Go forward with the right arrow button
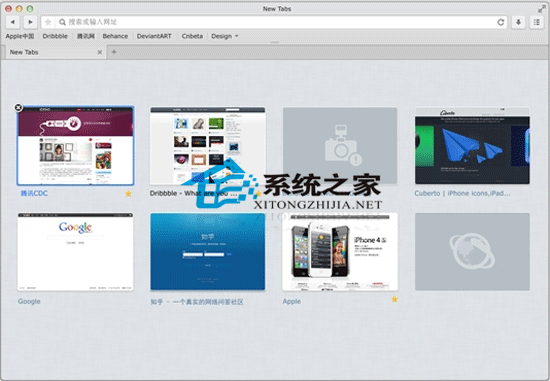The image size is (550, 381). click(31, 22)
